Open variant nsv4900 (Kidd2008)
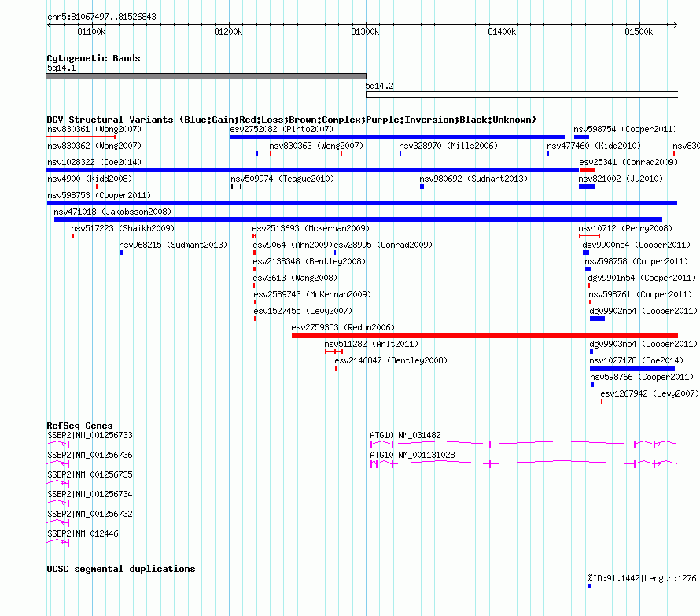 click(90, 179)
